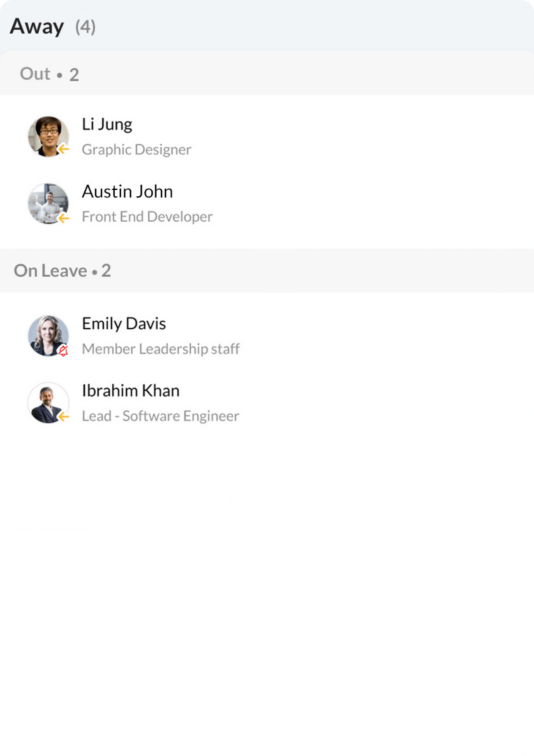Click the Away panel title

click(x=37, y=26)
